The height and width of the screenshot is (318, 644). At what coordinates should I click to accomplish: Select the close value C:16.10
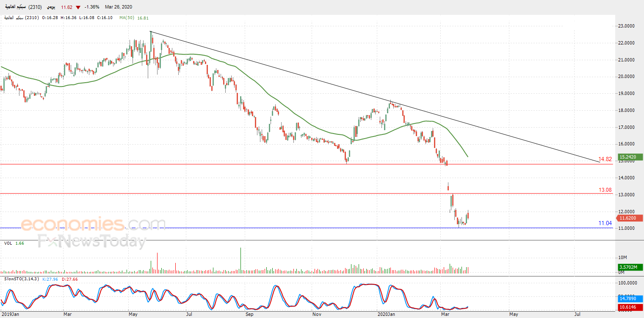click(104, 18)
